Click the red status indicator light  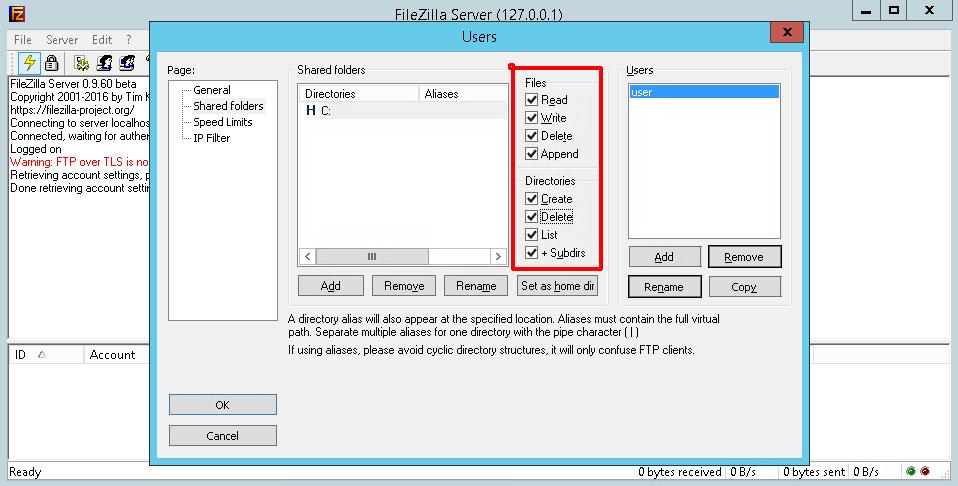(x=925, y=471)
